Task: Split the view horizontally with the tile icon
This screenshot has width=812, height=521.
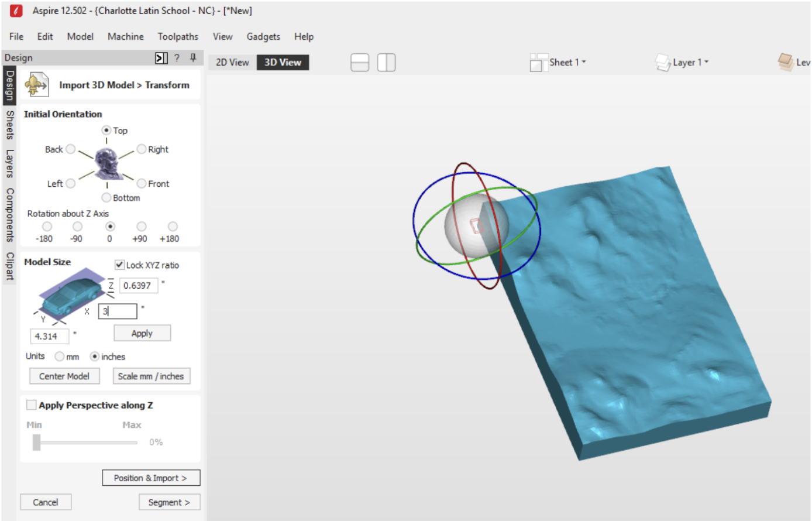Action: 360,62
